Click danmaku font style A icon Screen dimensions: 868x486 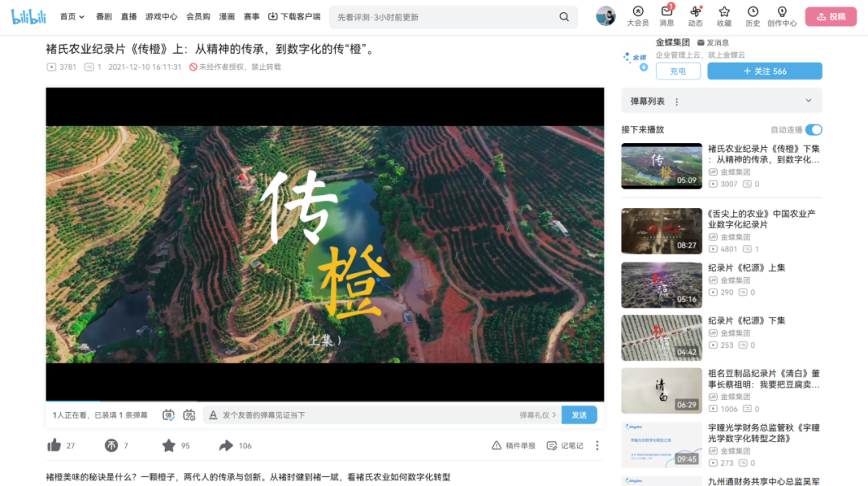[x=213, y=415]
